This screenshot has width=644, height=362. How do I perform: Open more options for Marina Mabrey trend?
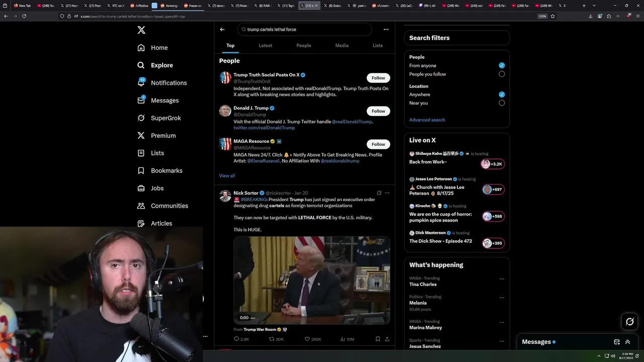point(502,322)
